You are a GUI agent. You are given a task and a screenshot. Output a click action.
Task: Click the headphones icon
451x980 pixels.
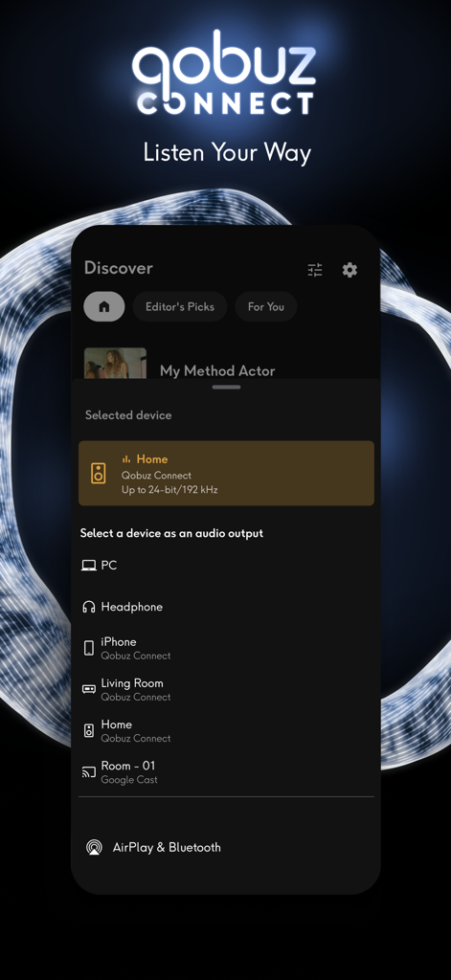pos(89,607)
